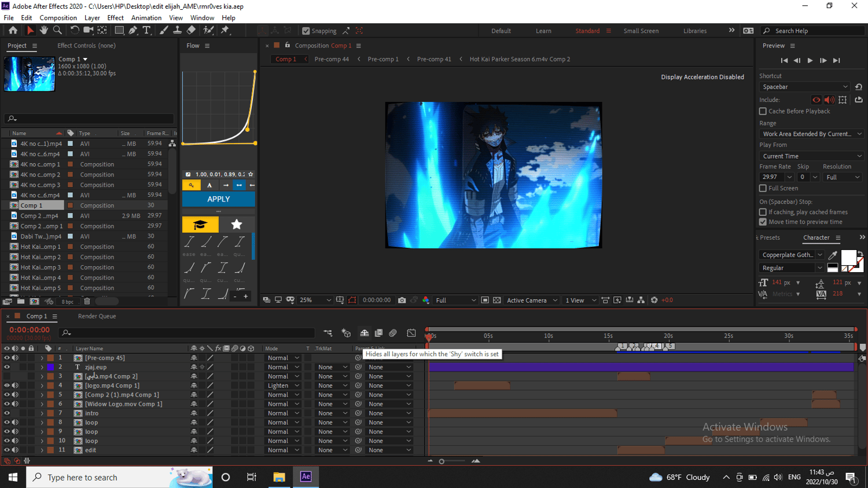Select the Roto Brush tool

click(x=208, y=30)
